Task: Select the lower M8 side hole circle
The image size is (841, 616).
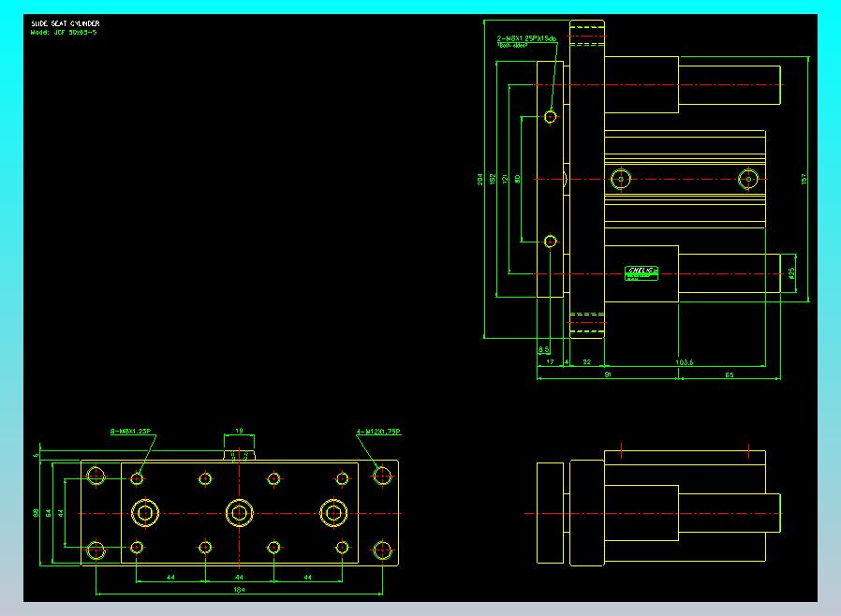Action: click(551, 242)
